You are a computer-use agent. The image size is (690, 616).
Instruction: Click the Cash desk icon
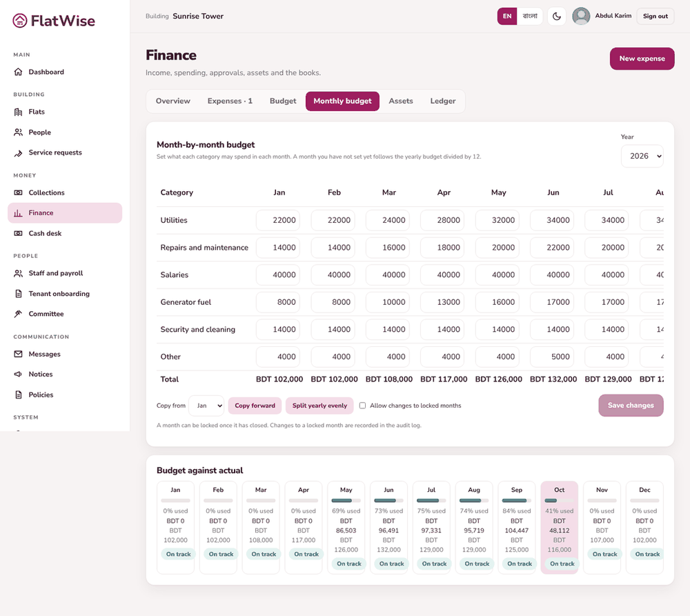click(x=18, y=233)
